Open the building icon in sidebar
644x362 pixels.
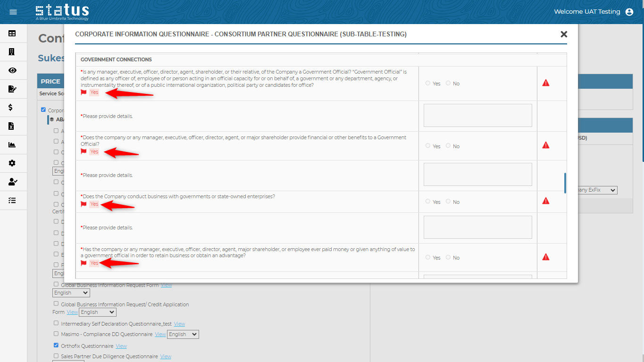[x=12, y=52]
